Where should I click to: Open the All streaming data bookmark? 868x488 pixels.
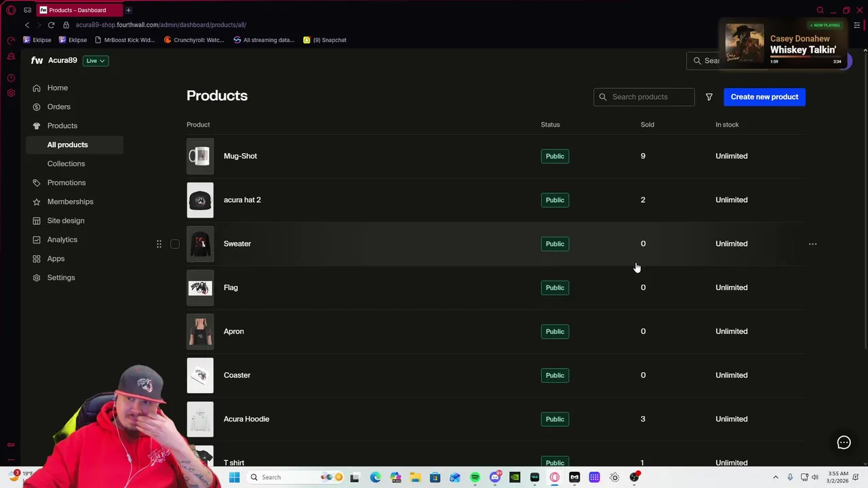click(263, 40)
